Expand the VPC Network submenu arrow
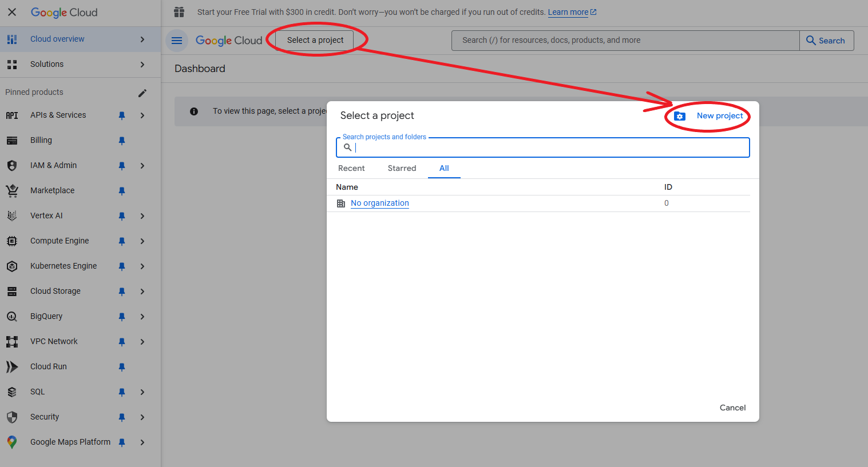This screenshot has width=868, height=467. pyautogui.click(x=142, y=342)
